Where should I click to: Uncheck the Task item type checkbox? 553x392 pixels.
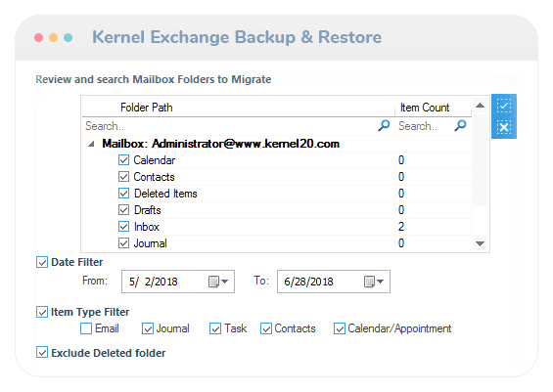tap(215, 328)
